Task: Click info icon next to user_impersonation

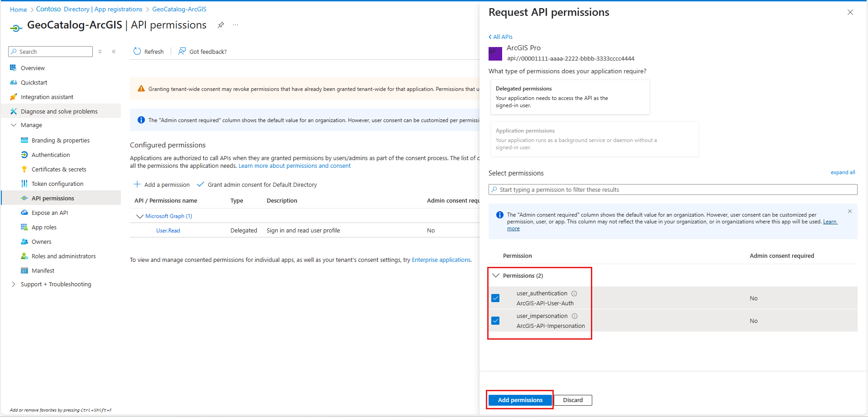Action: point(575,316)
